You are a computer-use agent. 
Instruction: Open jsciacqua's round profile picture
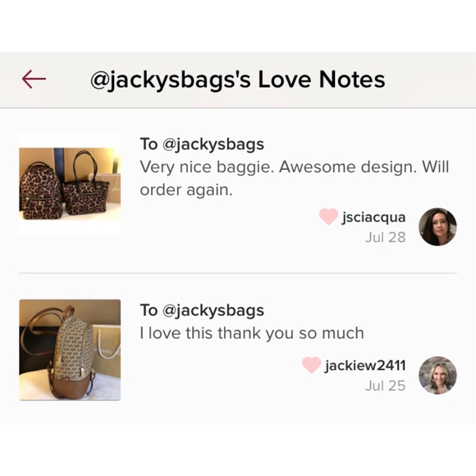click(437, 227)
